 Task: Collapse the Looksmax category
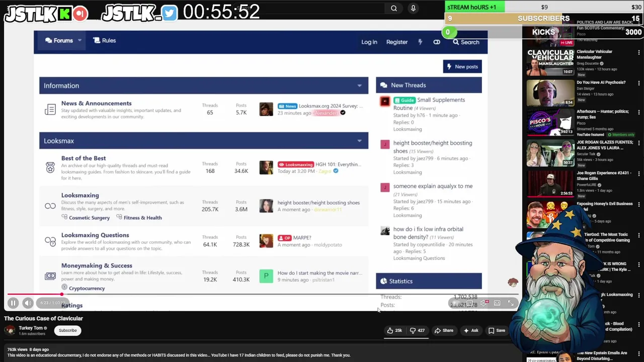coord(359,141)
